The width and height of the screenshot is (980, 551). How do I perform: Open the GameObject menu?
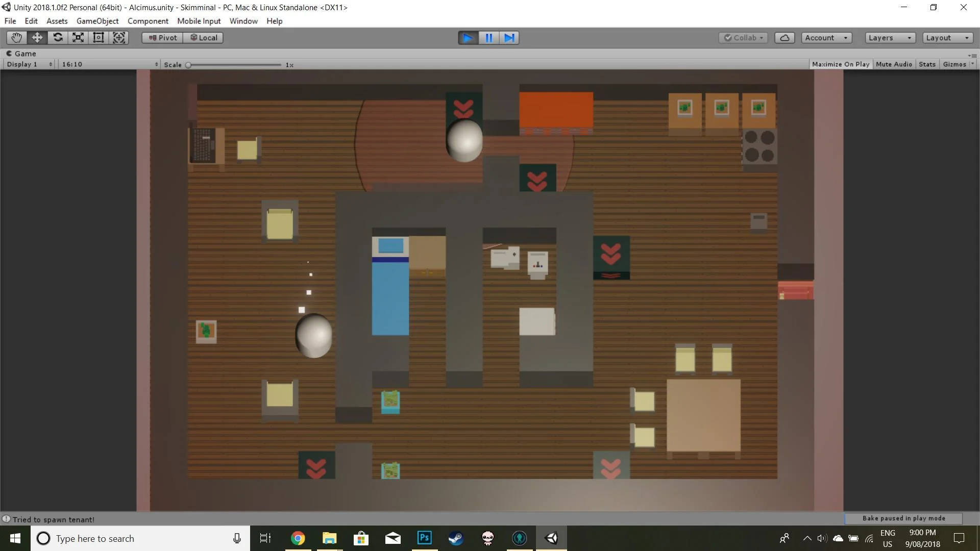tap(97, 21)
